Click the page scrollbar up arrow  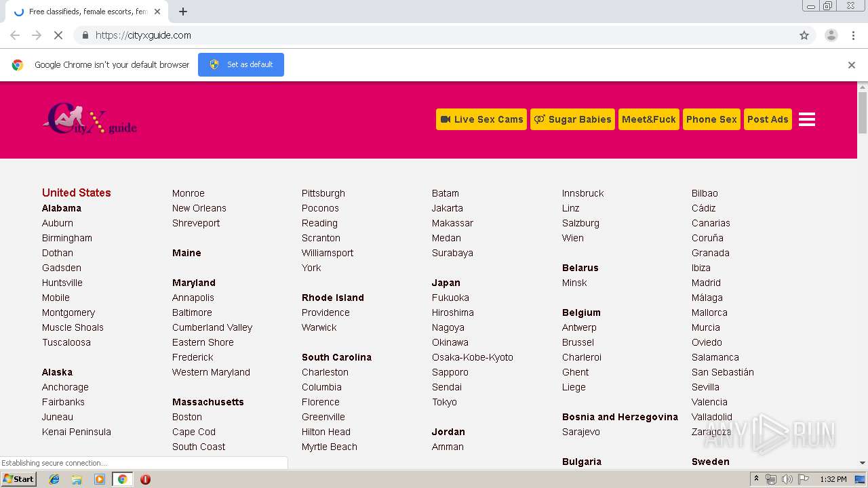(x=863, y=87)
